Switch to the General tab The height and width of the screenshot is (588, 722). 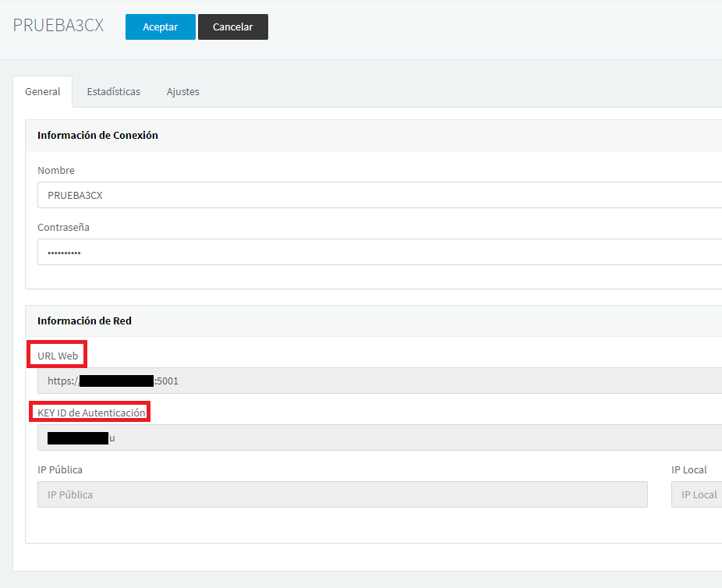[43, 91]
